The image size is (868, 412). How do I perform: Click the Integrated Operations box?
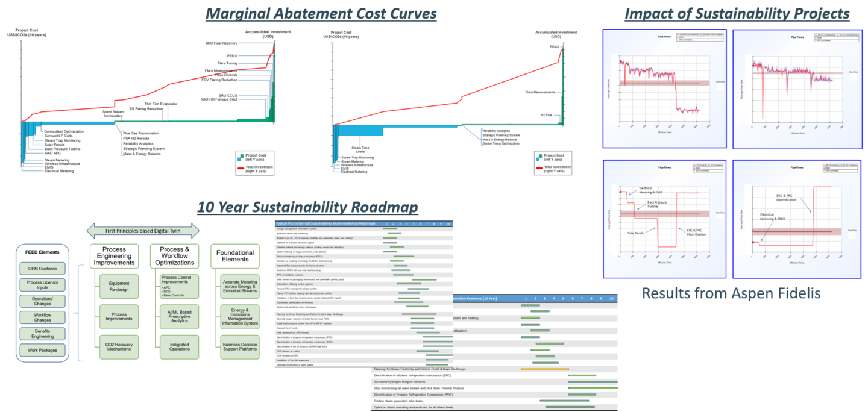(179, 347)
